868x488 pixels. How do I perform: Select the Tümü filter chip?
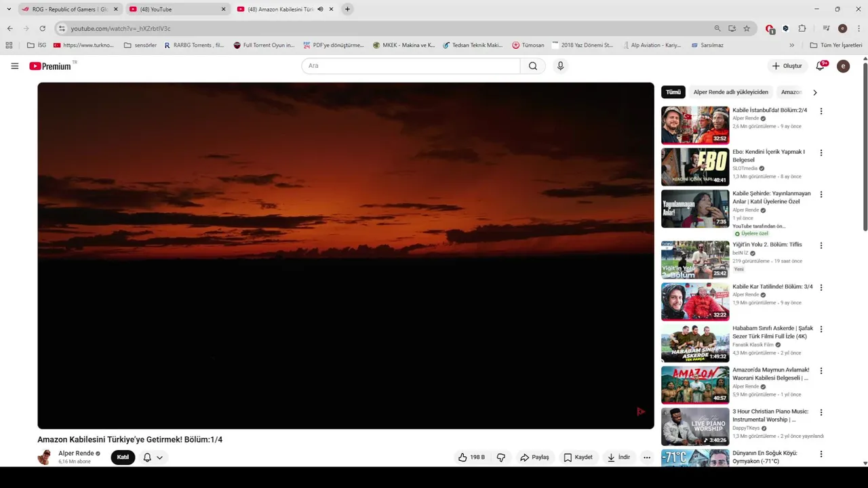673,92
